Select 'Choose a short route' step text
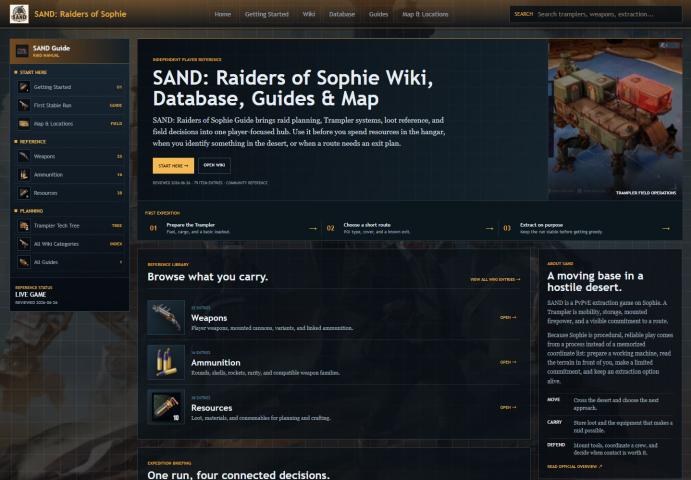The image size is (691, 480). tap(367, 225)
